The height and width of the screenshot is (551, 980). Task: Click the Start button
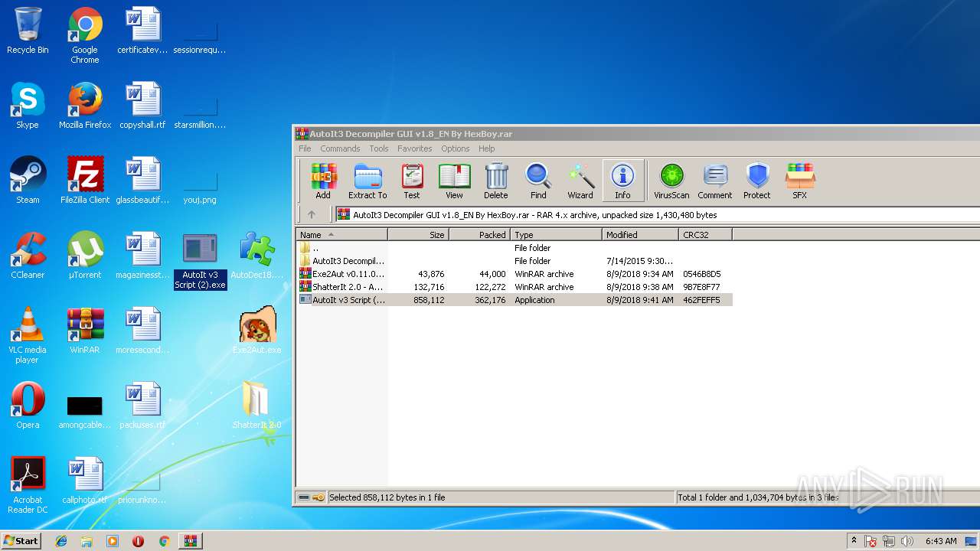click(x=21, y=540)
